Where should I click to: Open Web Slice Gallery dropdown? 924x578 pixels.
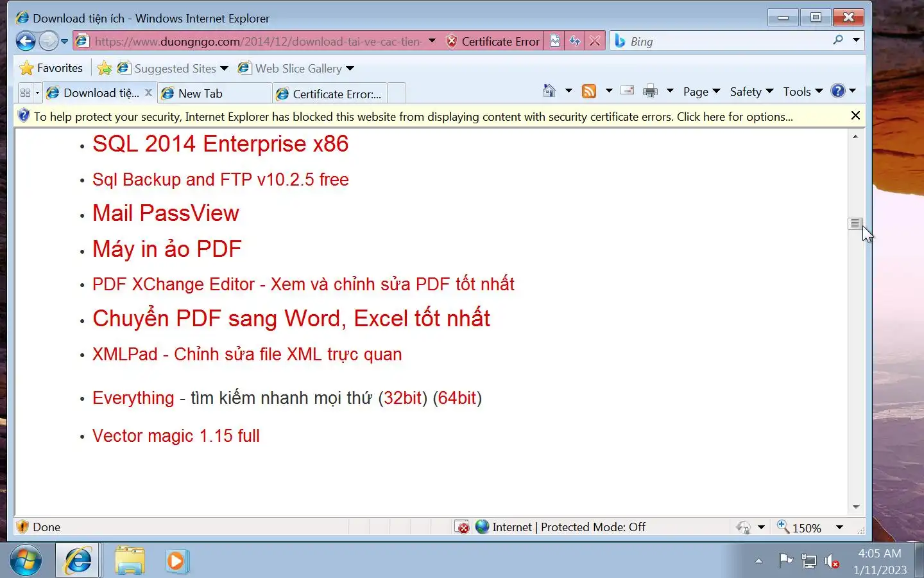pos(296,68)
